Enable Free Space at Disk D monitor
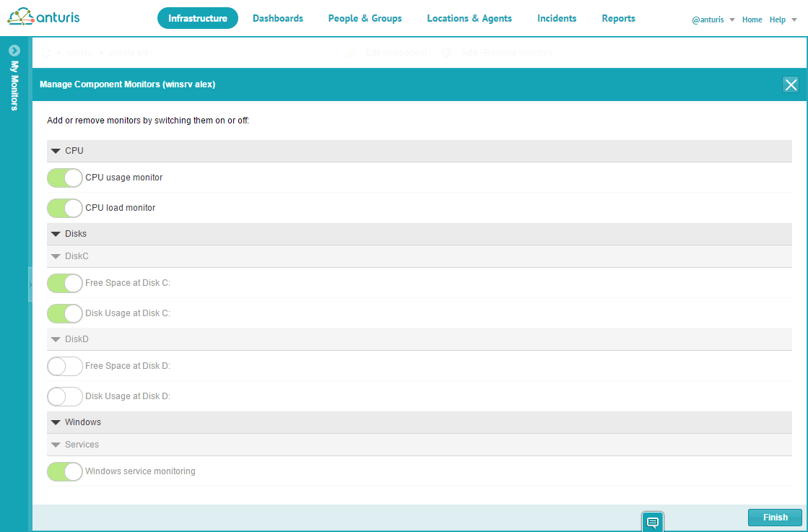808x532 pixels. [x=65, y=366]
